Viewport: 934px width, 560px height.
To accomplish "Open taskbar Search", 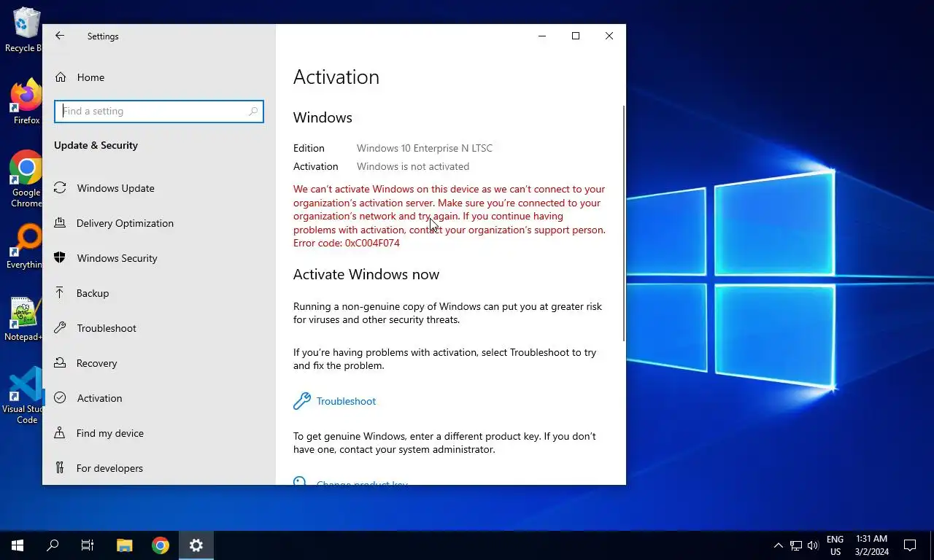I will pyautogui.click(x=53, y=545).
